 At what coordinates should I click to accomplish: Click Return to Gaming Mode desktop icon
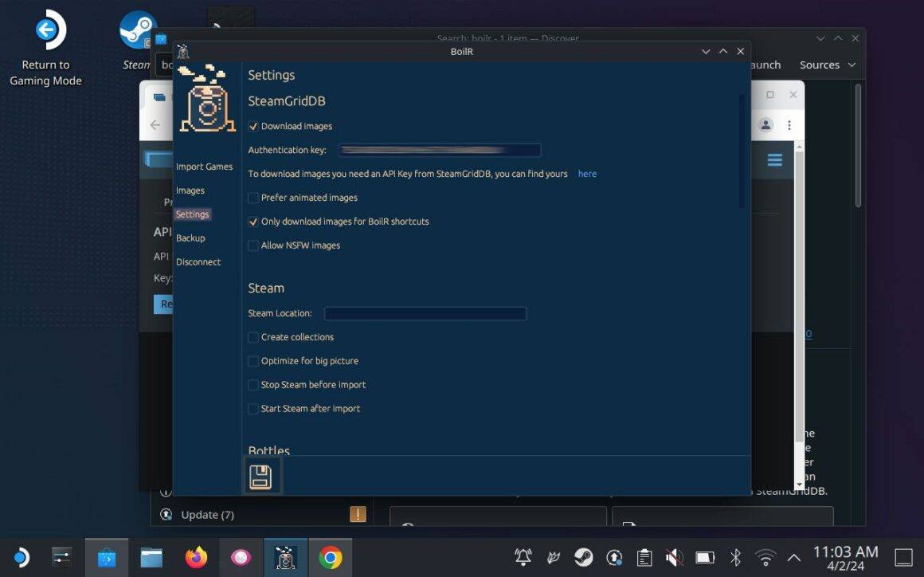(46, 49)
